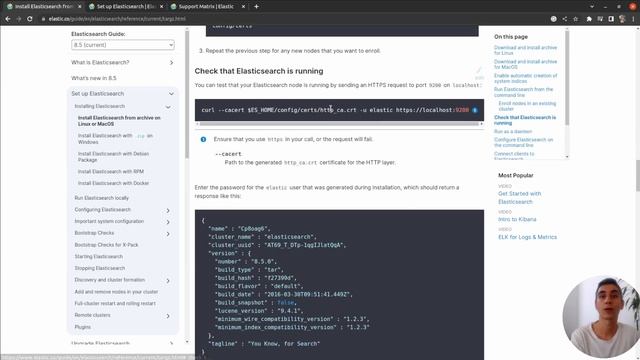Open Get Started with Elasticsearch video
Viewport: 640px width, 360px height.
(520, 198)
